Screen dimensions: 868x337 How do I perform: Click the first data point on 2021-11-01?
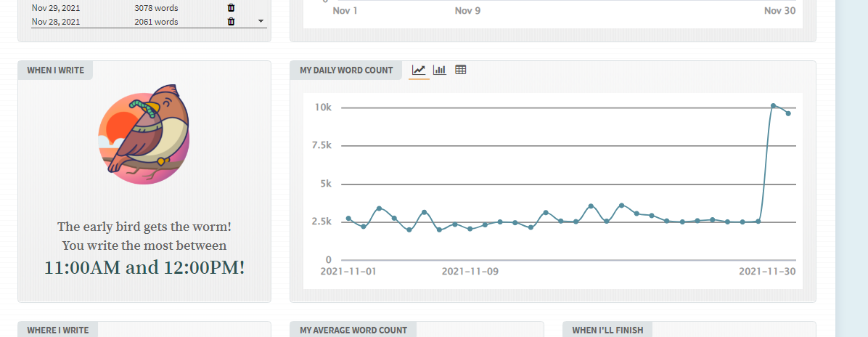click(348, 218)
